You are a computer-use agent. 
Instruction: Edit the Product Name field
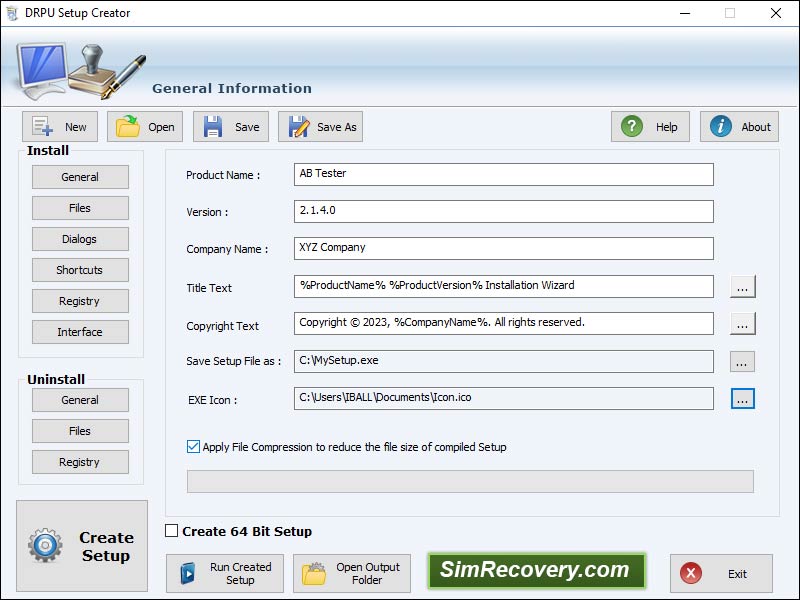pos(502,173)
